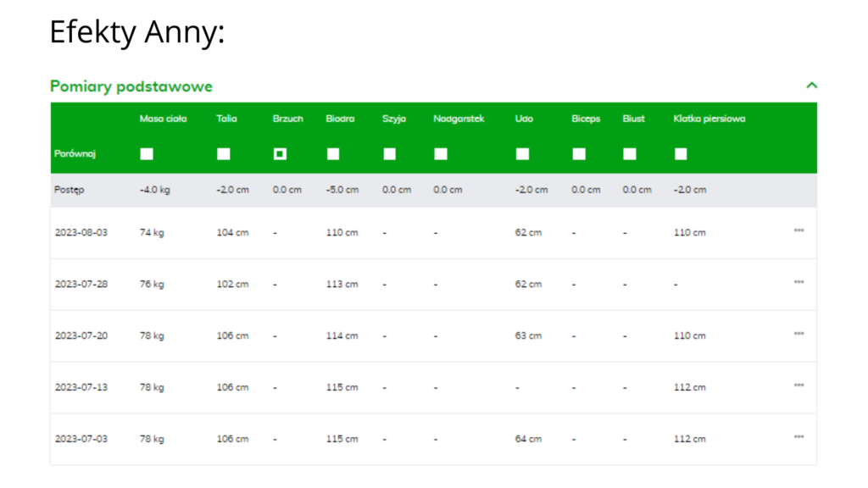The image size is (868, 488).
Task: Select the 2023-08-03 date entry
Action: [81, 232]
